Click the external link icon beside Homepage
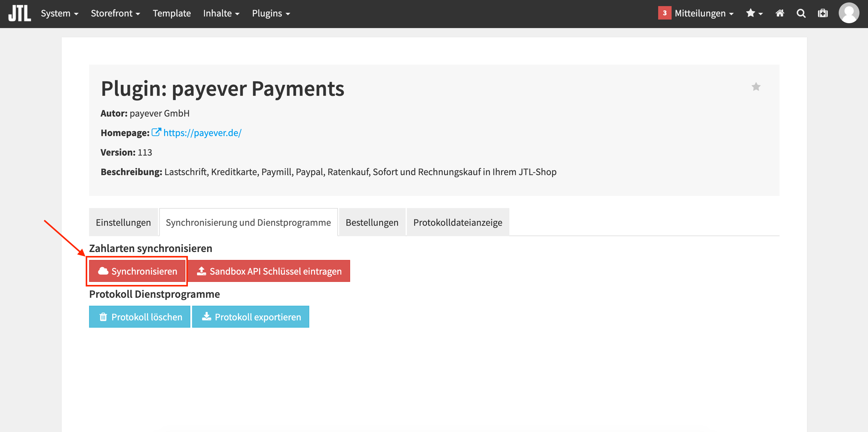Screen dimensions: 868x432 (156, 132)
